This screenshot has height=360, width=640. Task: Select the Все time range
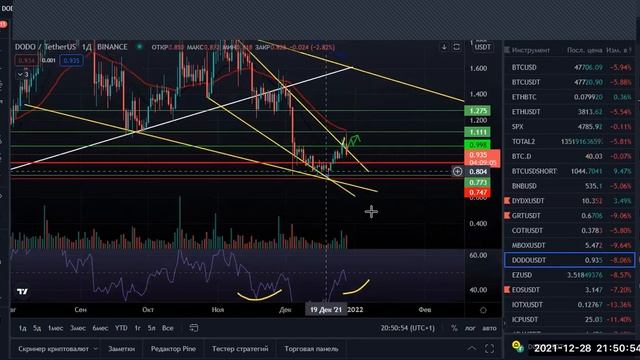click(168, 328)
